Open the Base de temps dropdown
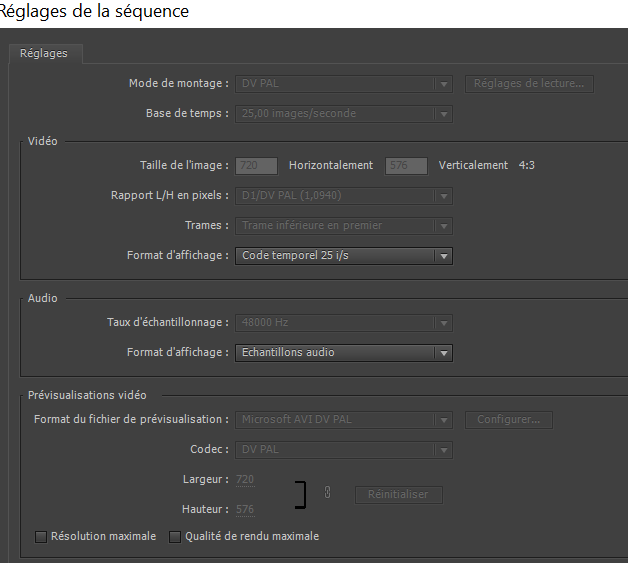Viewport: 628px width, 563px height. coord(344,114)
